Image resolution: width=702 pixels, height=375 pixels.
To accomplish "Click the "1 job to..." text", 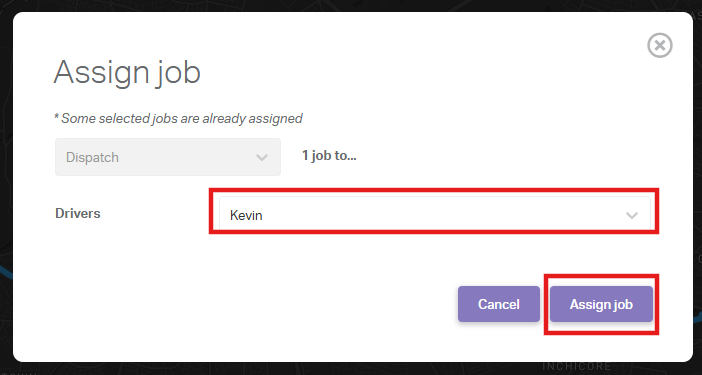I will (x=329, y=156).
